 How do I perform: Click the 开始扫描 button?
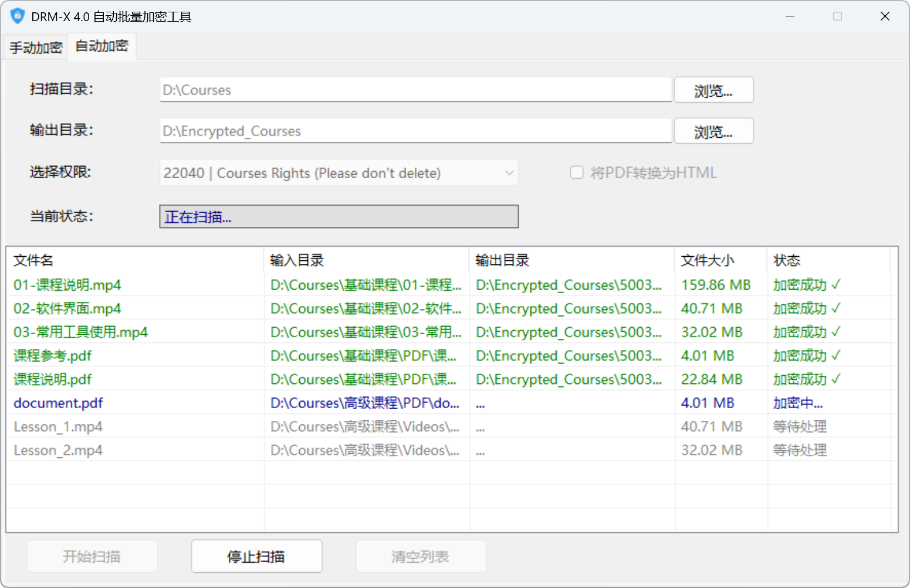point(92,556)
